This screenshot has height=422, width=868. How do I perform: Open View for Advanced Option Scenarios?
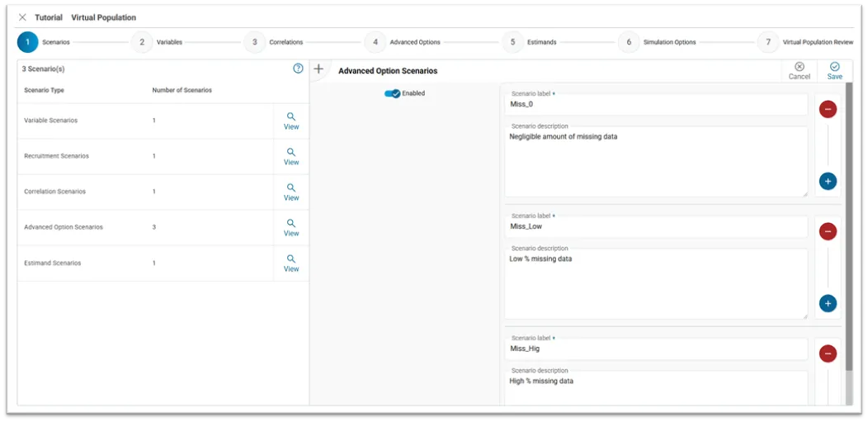pos(291,227)
